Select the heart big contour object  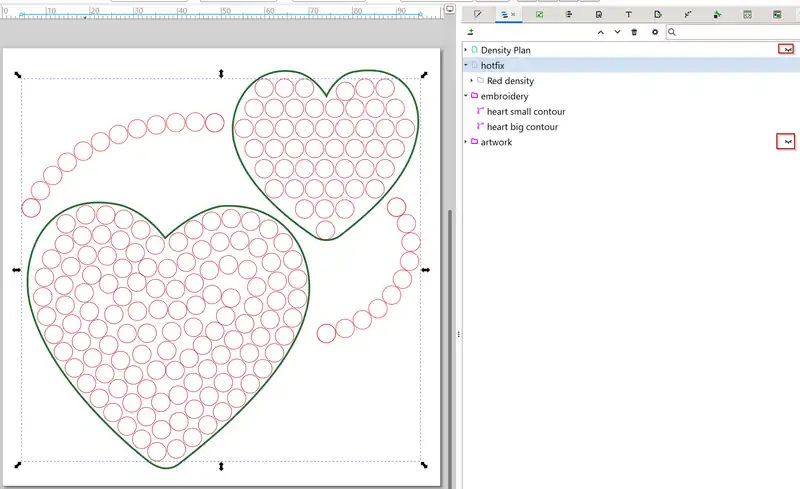[x=522, y=127]
